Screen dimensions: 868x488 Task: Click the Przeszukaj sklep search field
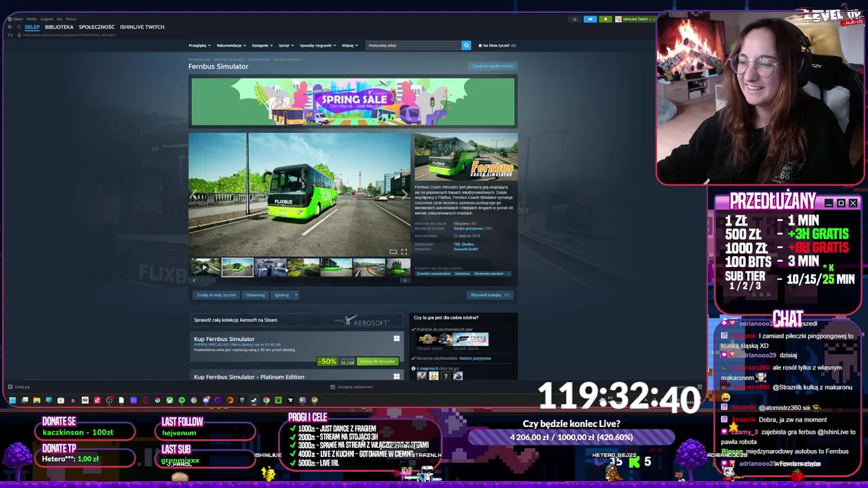[413, 45]
